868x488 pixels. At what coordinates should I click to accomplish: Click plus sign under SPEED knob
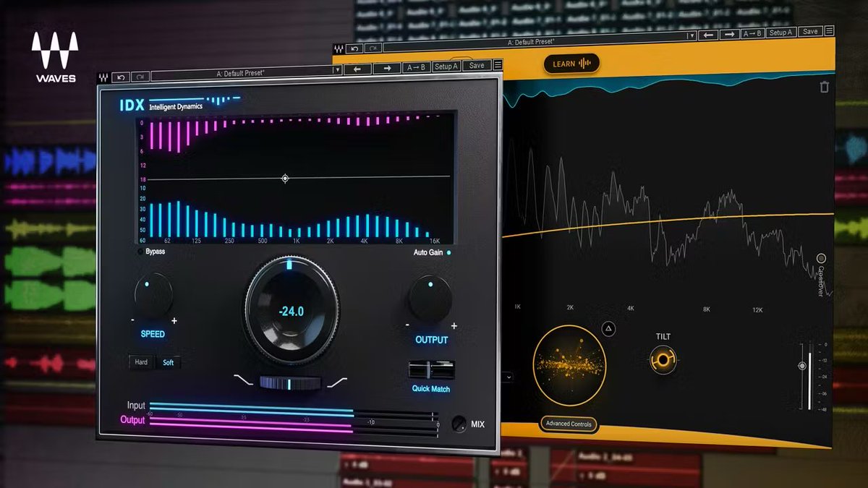pos(174,320)
